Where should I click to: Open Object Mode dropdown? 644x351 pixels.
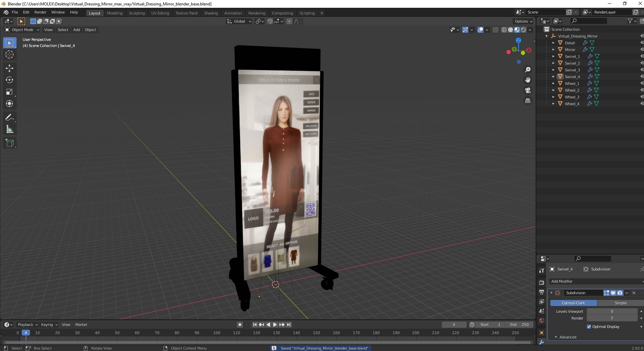point(22,30)
